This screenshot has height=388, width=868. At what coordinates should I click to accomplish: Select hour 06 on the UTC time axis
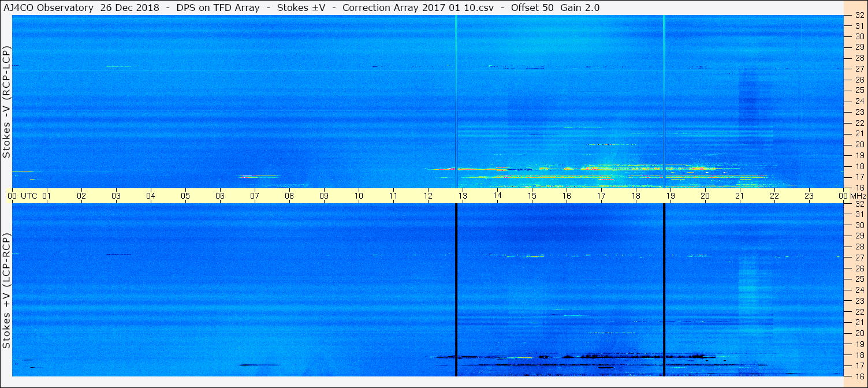click(220, 196)
